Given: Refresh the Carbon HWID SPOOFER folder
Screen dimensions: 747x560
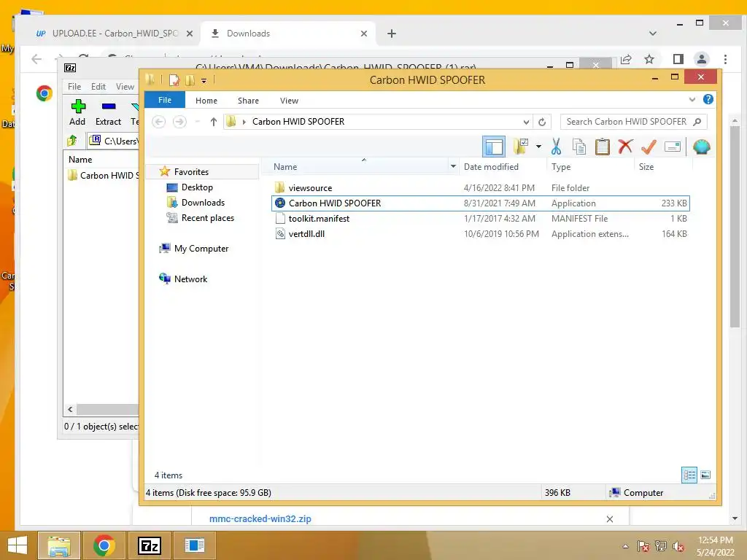Looking at the screenshot, I should tap(542, 122).
